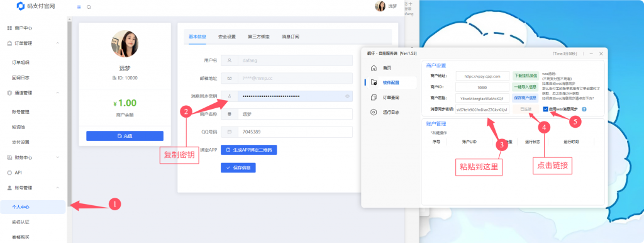Open 轮询池 in the sidebar
Viewport: 644px width, 243px height.
click(x=18, y=127)
